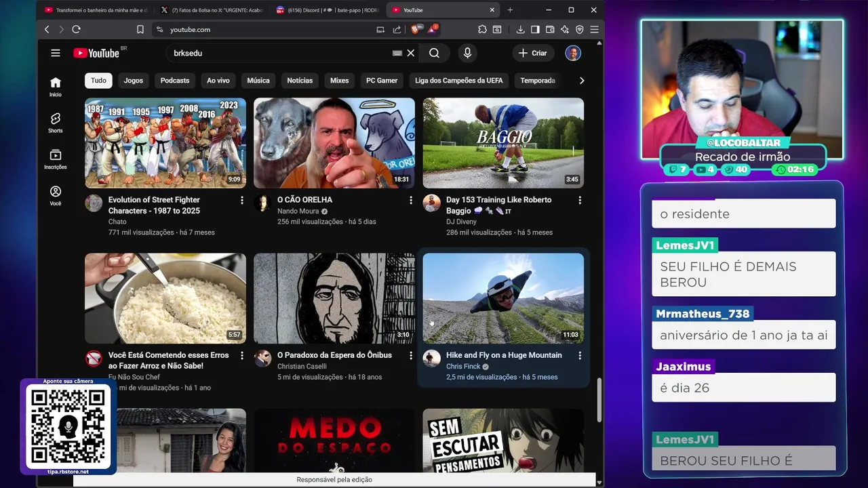Open options for Evolution of Street Fighter video
The height and width of the screenshot is (488, 868).
[x=241, y=200]
